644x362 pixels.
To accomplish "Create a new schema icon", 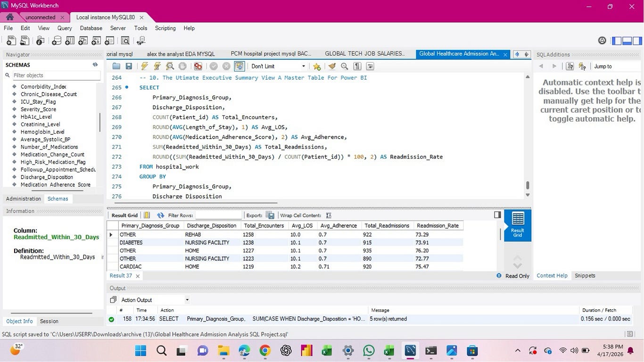I will coord(57,41).
